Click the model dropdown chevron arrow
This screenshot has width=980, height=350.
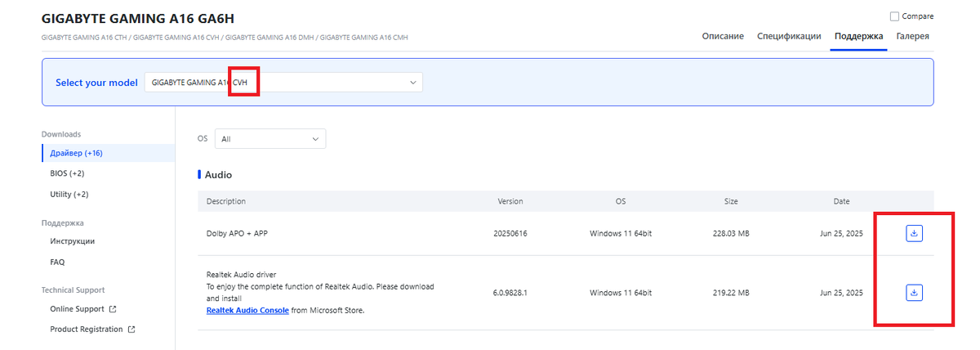(x=413, y=83)
